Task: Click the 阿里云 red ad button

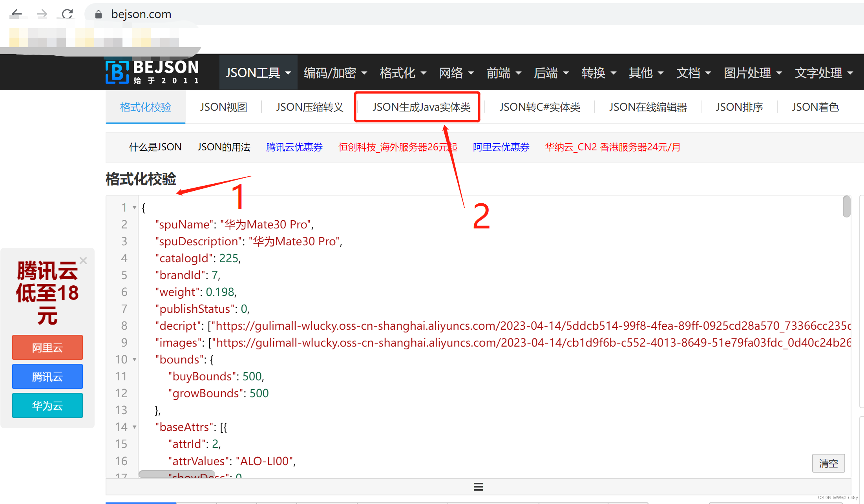Action: [x=47, y=347]
